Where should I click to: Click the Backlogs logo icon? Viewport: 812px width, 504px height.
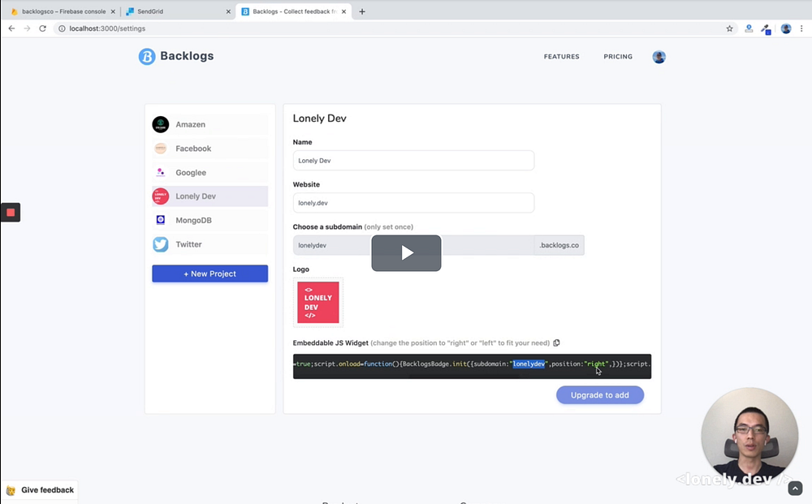pos(147,56)
